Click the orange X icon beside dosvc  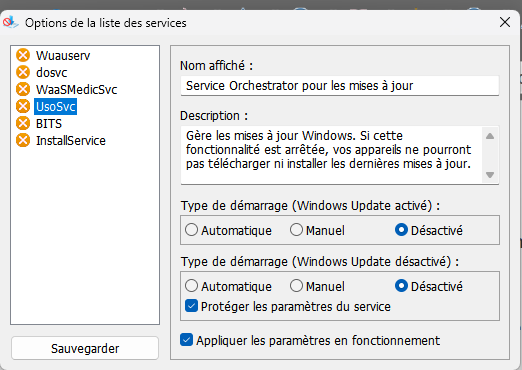coord(23,72)
